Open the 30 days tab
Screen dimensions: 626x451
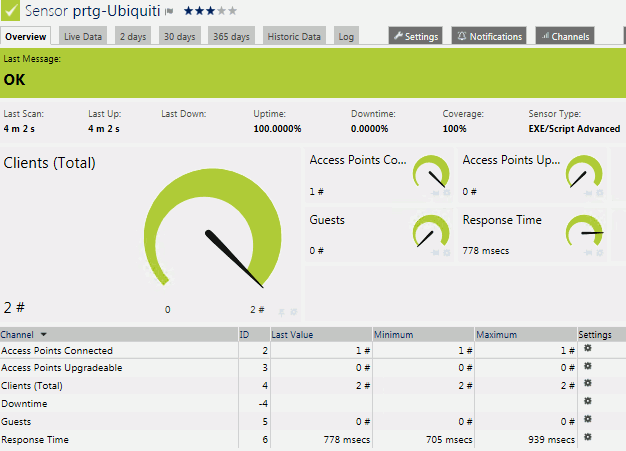tap(180, 36)
